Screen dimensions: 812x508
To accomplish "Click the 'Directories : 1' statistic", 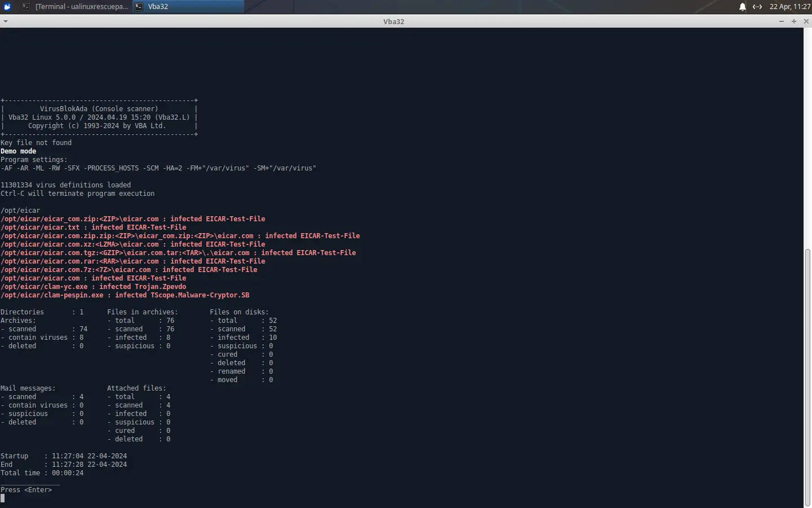I will (x=42, y=312).
